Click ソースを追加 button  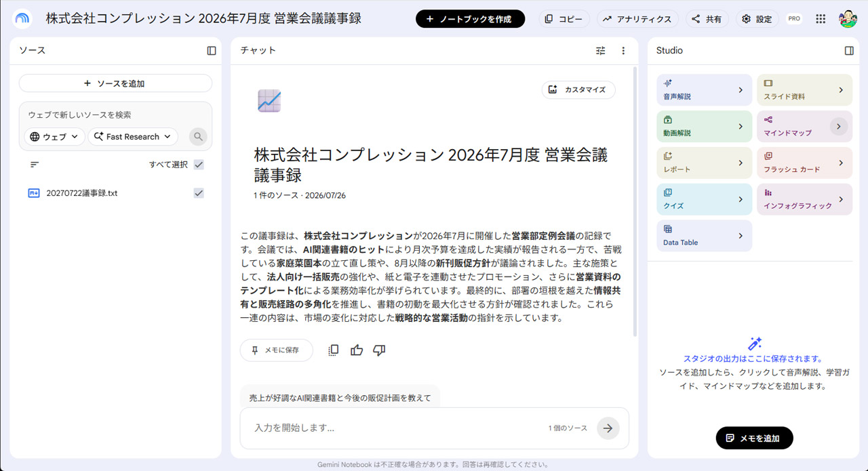point(115,83)
